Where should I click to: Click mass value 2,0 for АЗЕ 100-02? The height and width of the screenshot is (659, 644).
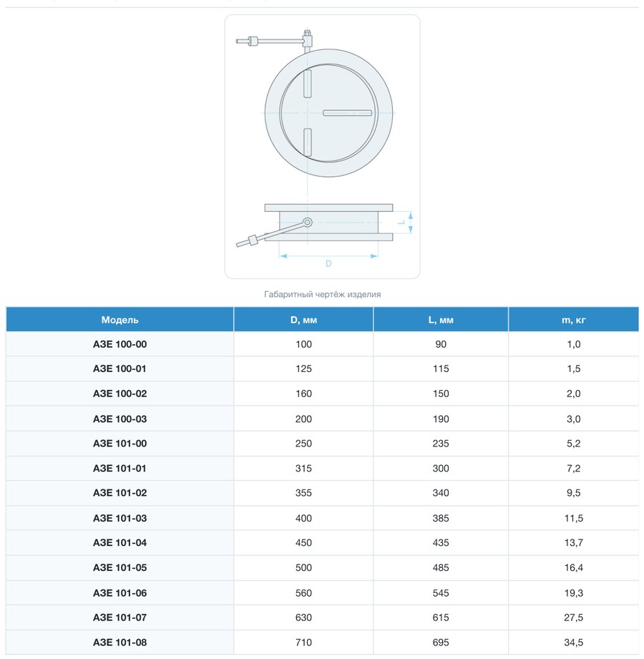pyautogui.click(x=573, y=394)
